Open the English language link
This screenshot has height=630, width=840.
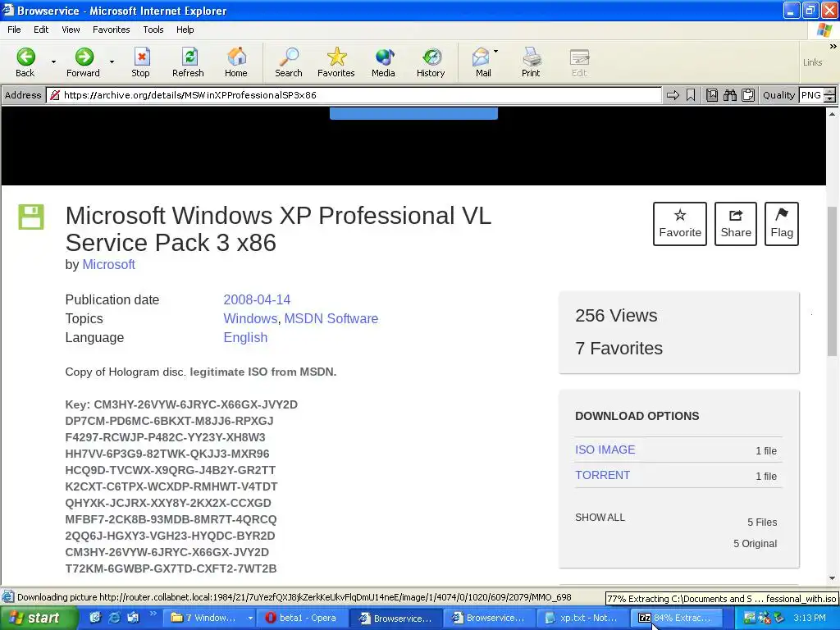(245, 337)
